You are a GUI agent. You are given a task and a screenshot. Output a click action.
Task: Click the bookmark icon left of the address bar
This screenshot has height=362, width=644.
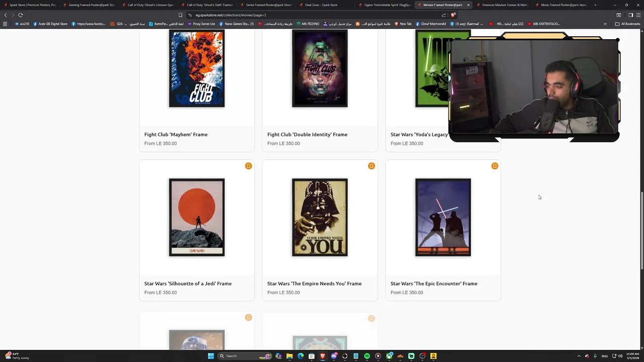click(180, 15)
